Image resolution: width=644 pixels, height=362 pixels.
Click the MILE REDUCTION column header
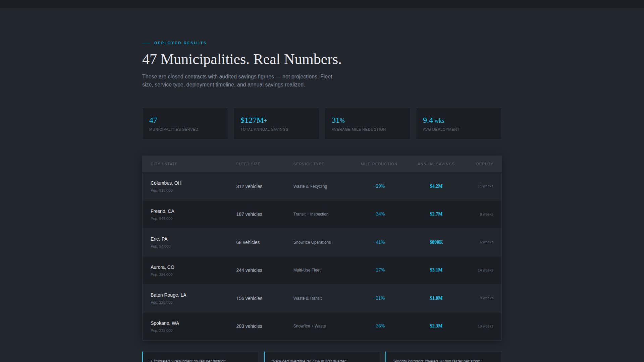(x=379, y=164)
